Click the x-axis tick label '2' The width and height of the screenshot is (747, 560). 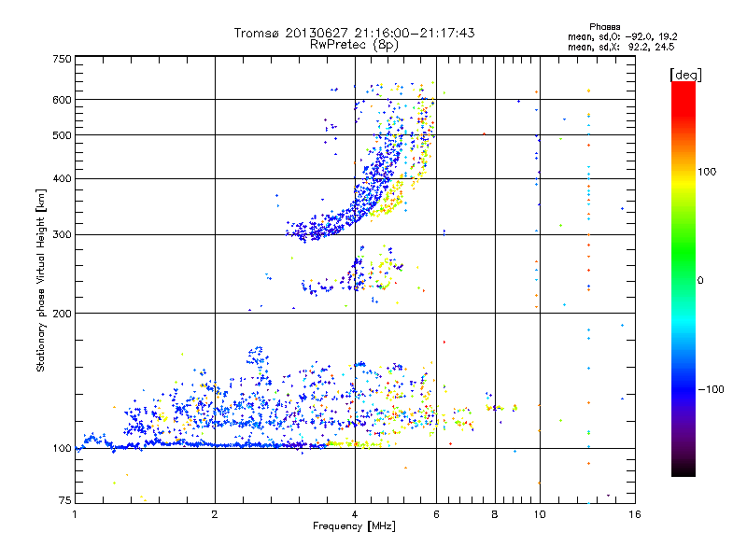click(215, 514)
